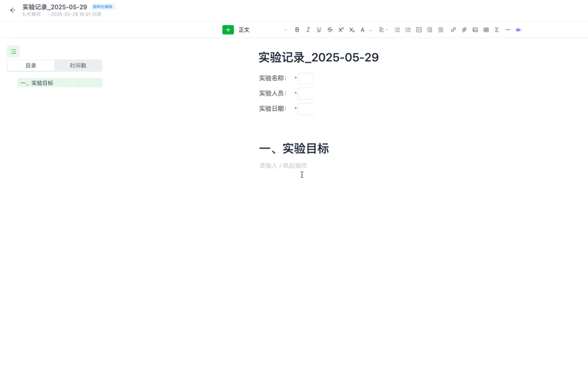Increase the indent
The image size is (588, 371).
(x=430, y=30)
